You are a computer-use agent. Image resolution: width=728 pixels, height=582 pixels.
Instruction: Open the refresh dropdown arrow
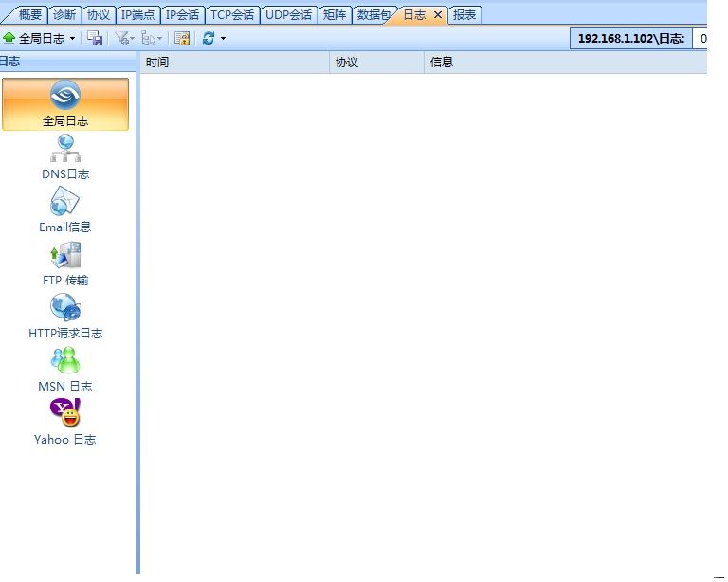223,39
